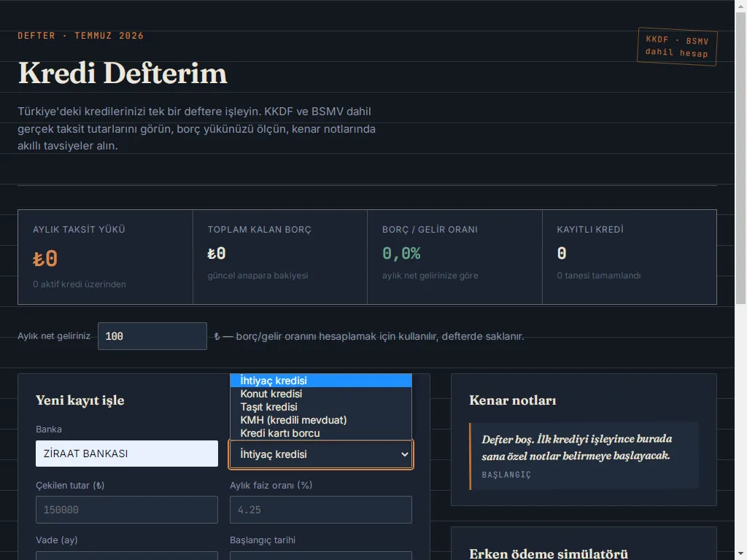Choose Konut kredisi from the list
The width and height of the screenshot is (747, 560).
(x=321, y=394)
